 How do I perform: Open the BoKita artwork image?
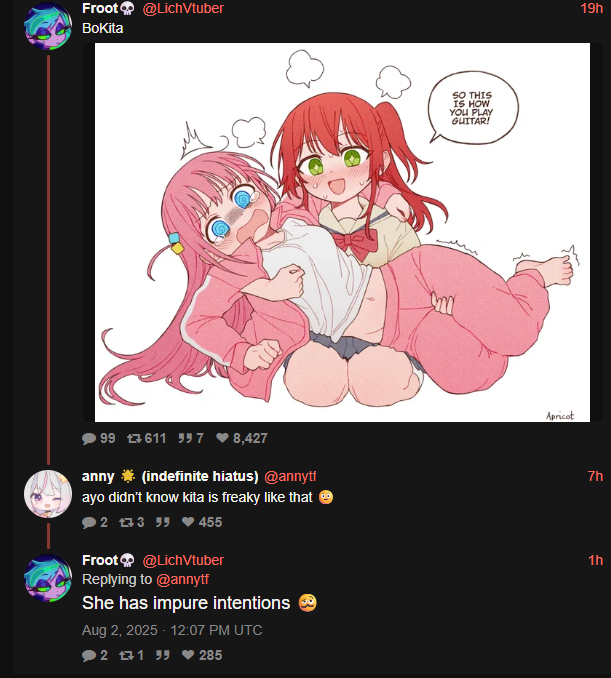coord(342,232)
